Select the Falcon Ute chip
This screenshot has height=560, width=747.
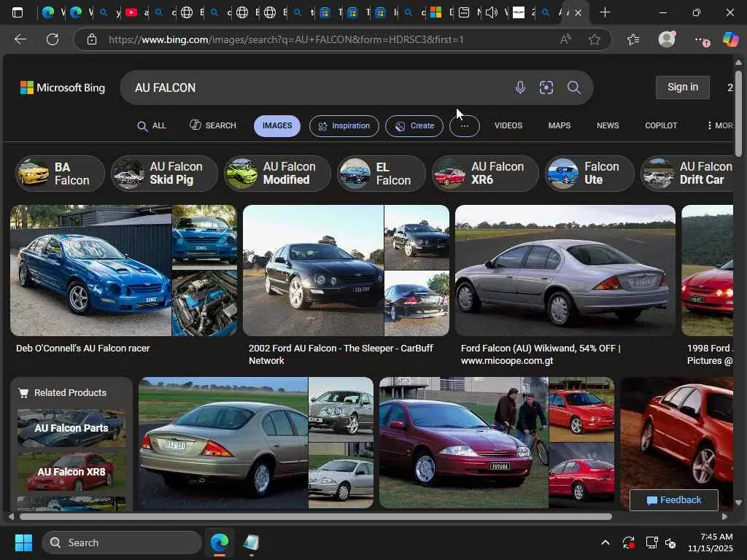589,174
